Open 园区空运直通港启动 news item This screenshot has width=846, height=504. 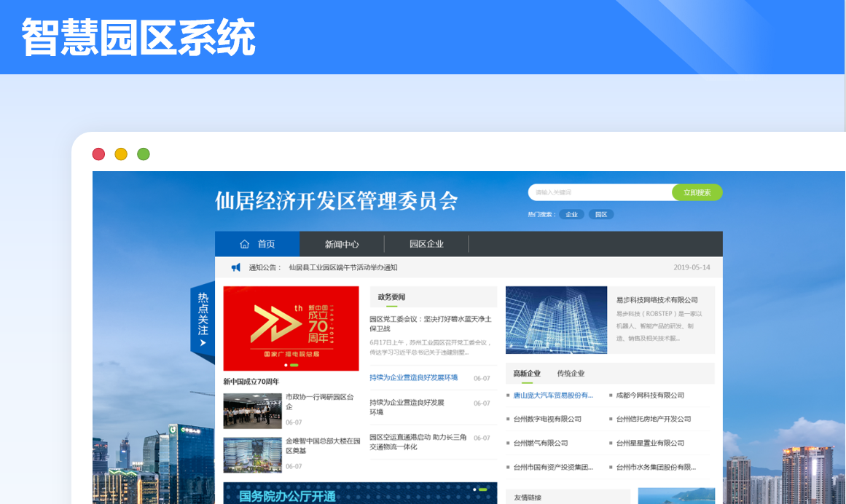[418, 442]
